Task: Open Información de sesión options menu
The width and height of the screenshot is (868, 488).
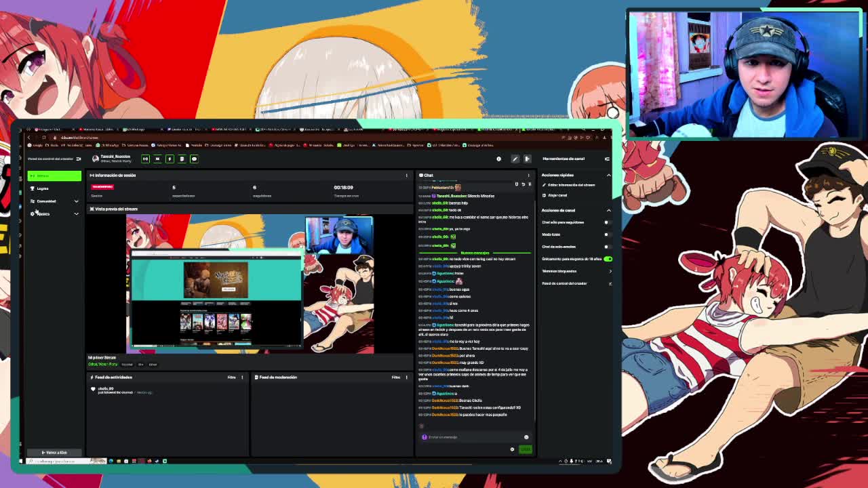Action: click(x=407, y=176)
